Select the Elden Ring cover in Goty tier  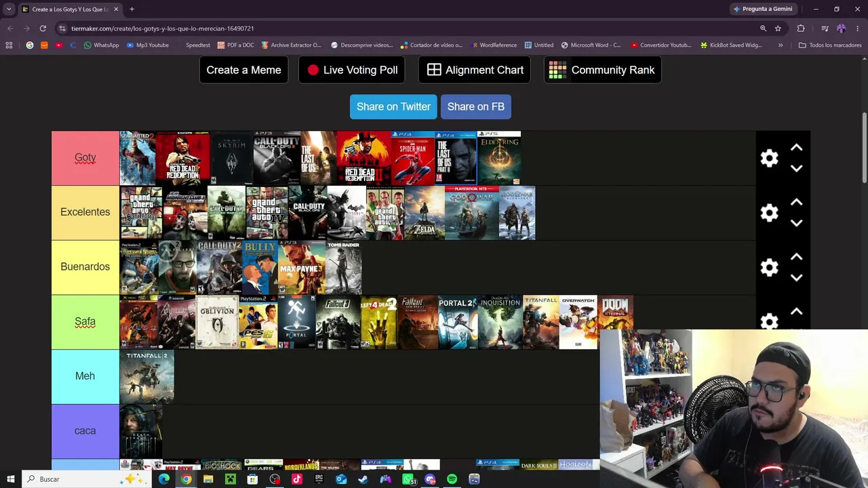pos(499,158)
